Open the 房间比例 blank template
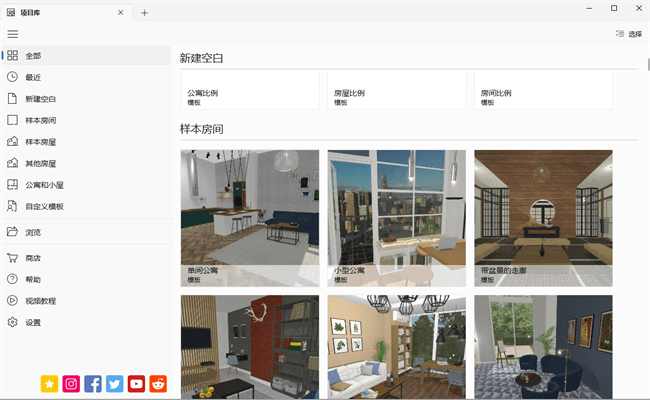The height and width of the screenshot is (400, 650). pyautogui.click(x=543, y=90)
